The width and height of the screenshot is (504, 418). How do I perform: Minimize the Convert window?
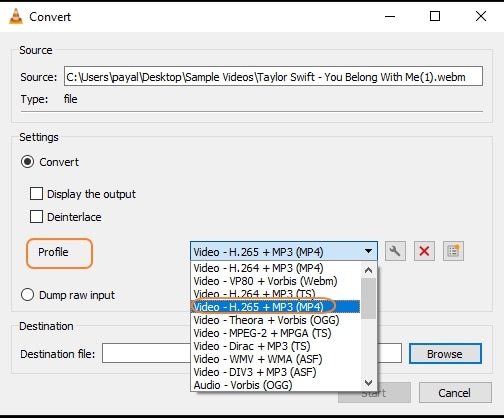pyautogui.click(x=390, y=16)
